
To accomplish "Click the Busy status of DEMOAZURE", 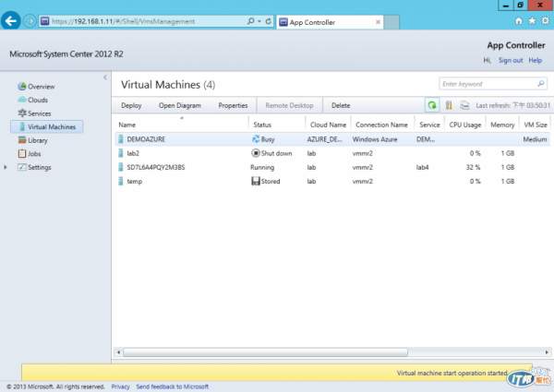I will (x=263, y=139).
